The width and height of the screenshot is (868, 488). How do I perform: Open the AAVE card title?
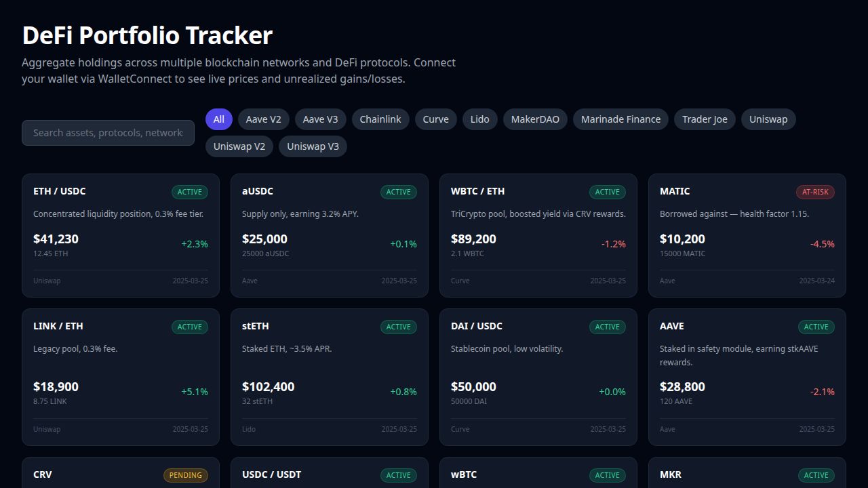[672, 326]
